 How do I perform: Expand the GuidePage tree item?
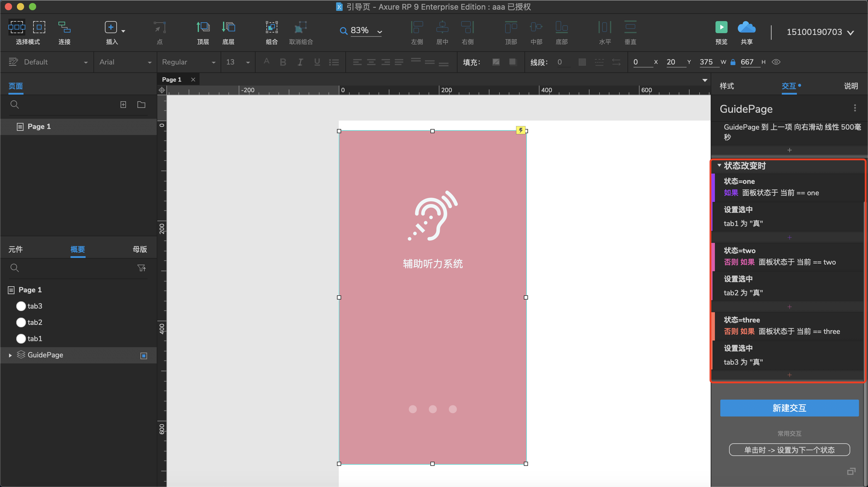point(10,355)
